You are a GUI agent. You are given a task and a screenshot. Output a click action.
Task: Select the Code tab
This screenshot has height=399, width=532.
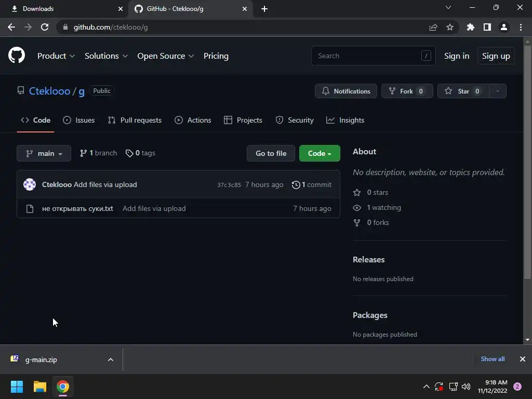pyautogui.click(x=36, y=120)
